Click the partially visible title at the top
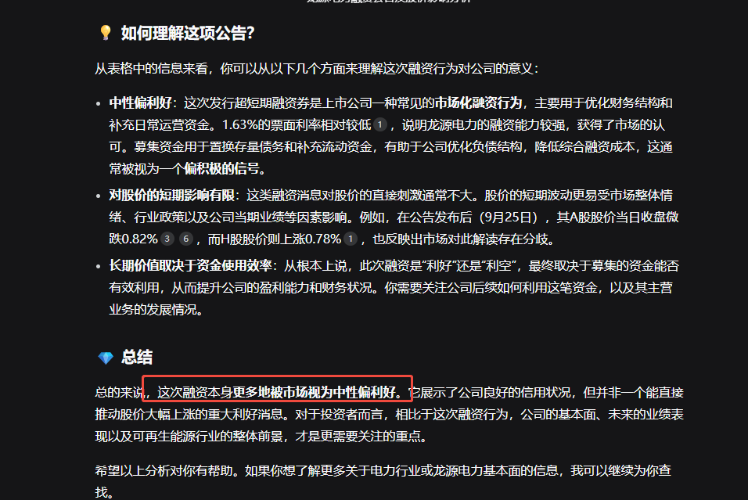 tap(388, 1)
